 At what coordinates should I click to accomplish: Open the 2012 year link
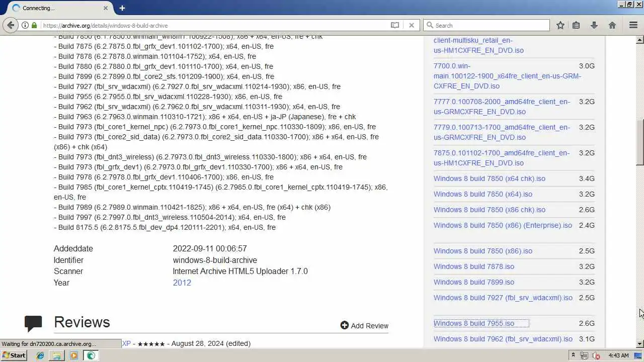182,283
